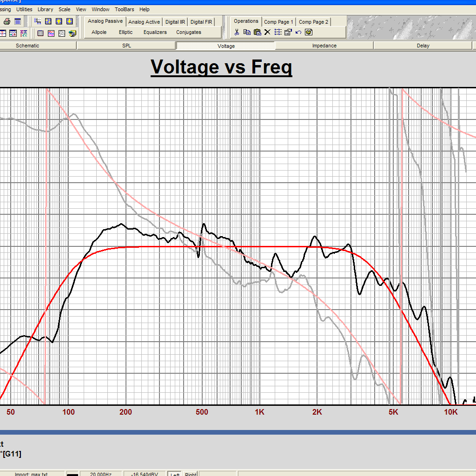Open the sigma pi math functions icon
Screen dimensions: 476x476
[24, 33]
